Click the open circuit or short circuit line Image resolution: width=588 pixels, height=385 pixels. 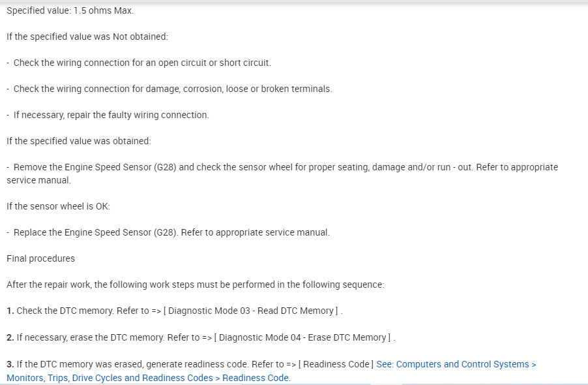tap(141, 63)
